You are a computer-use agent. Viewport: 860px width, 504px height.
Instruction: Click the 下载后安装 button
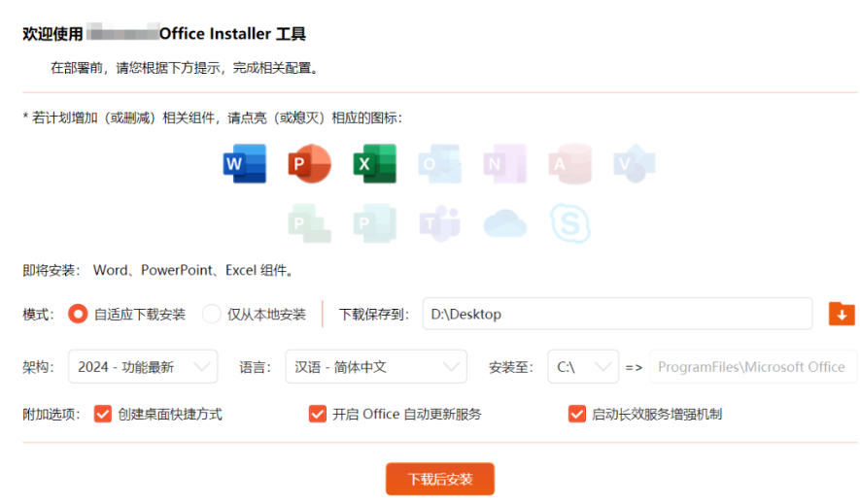(440, 480)
